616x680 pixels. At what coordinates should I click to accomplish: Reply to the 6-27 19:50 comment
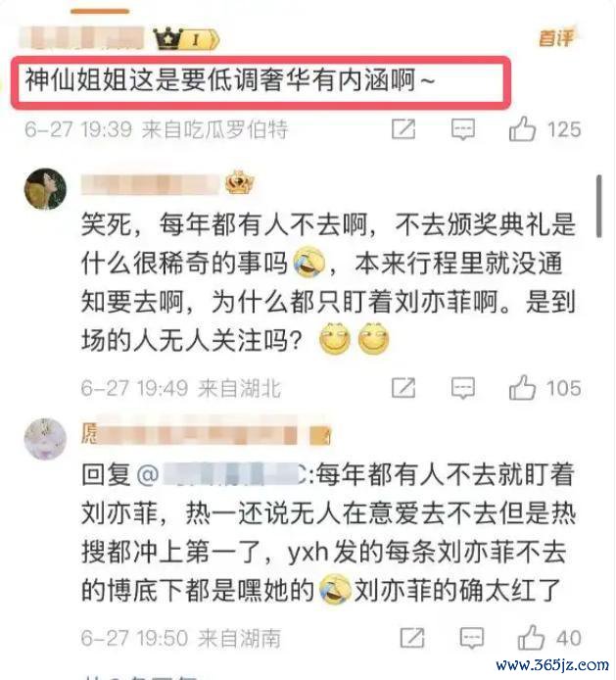click(472, 638)
